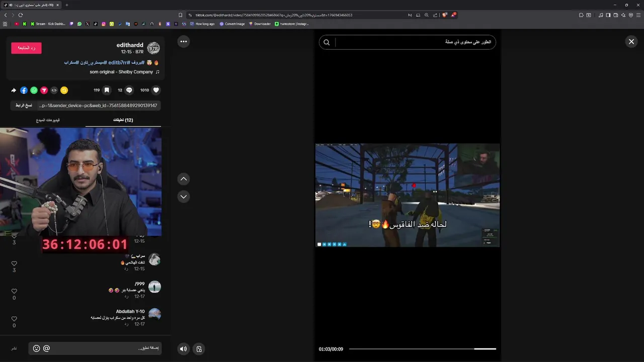644x362 pixels.
Task: Open the Downloader bookmark
Action: [x=260, y=24]
